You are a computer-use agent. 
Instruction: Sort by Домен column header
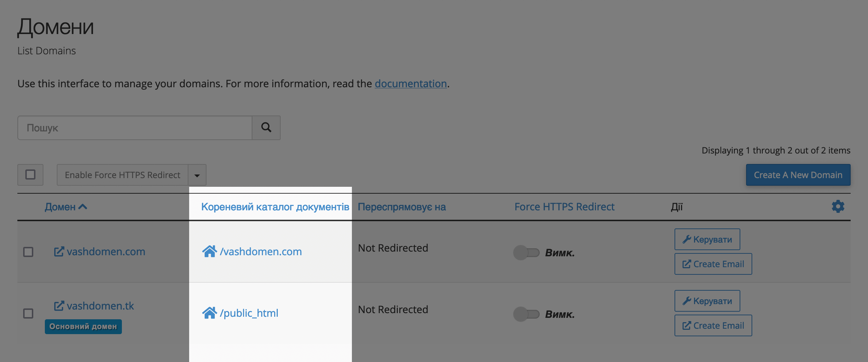pos(66,207)
